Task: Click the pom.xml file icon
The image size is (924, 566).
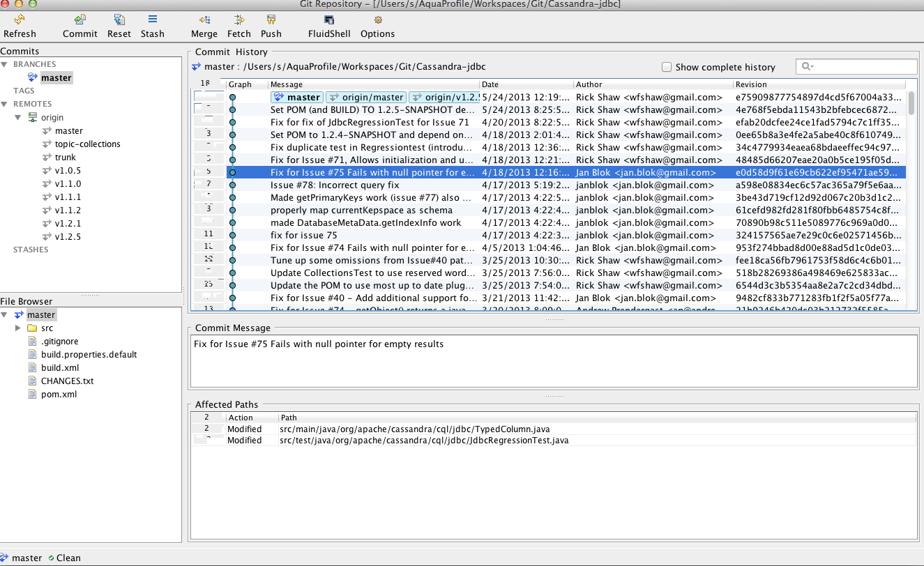Action: [x=32, y=395]
